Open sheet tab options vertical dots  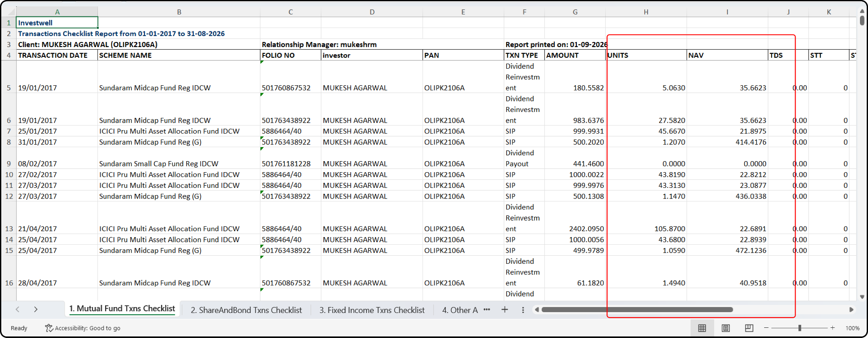(523, 310)
